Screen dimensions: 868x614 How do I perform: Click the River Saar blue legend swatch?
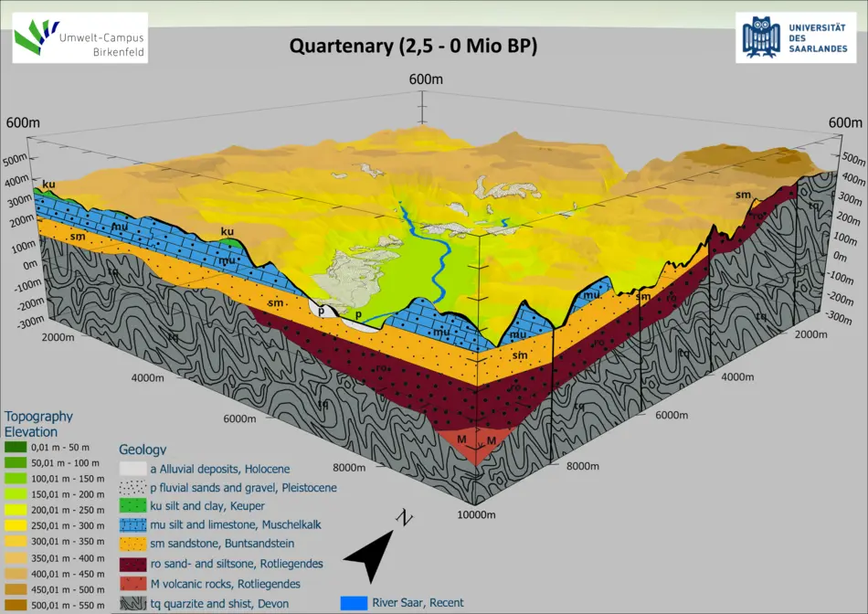[354, 603]
